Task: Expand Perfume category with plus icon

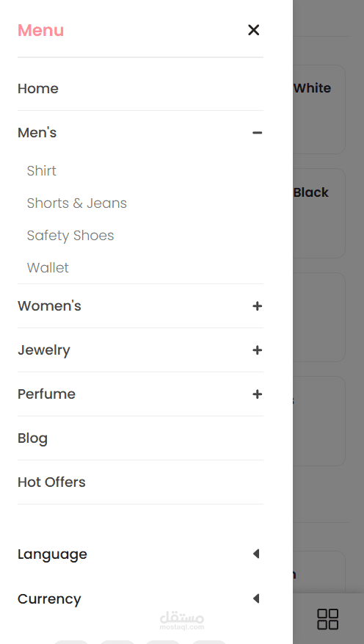Action: coord(258,394)
